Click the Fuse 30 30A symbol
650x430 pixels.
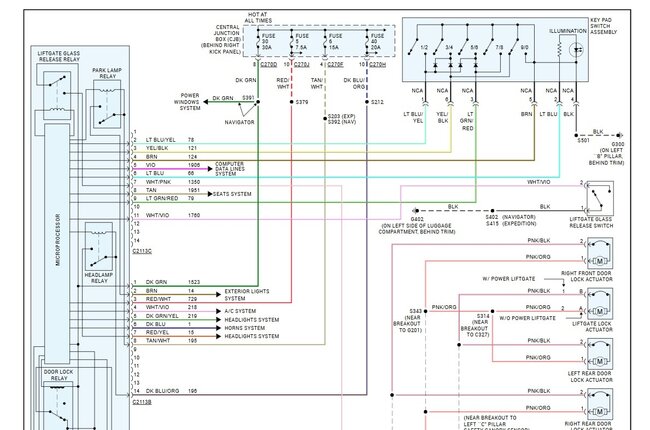[x=258, y=41]
